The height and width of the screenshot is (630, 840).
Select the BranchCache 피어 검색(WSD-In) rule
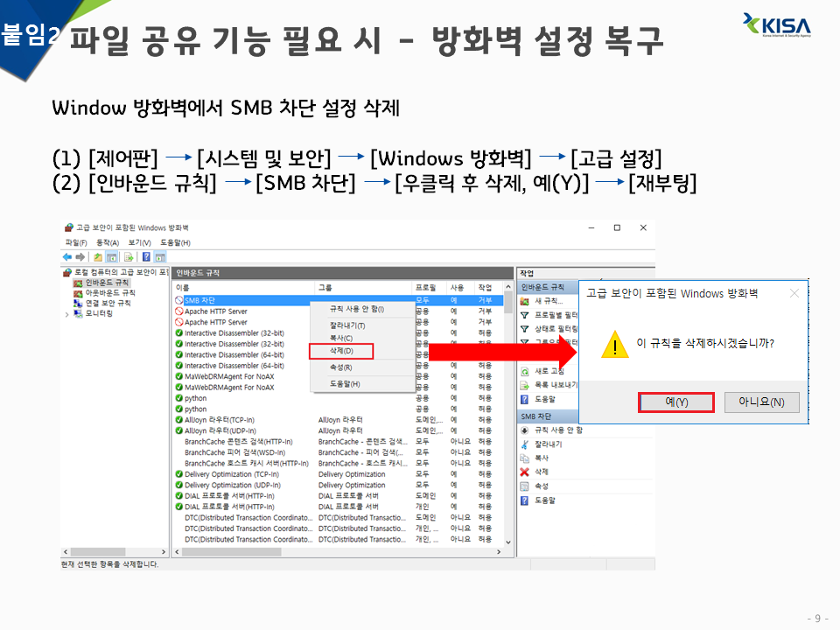tap(338, 452)
